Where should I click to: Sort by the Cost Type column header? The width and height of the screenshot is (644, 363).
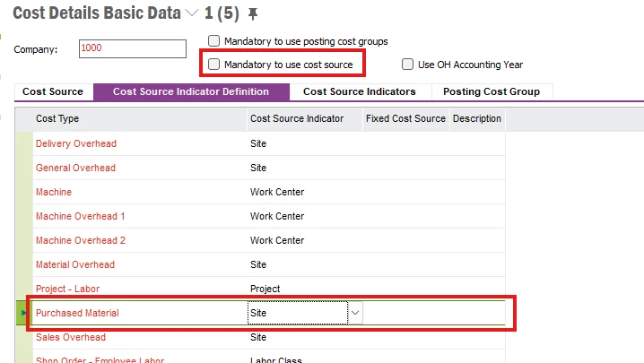(x=57, y=119)
